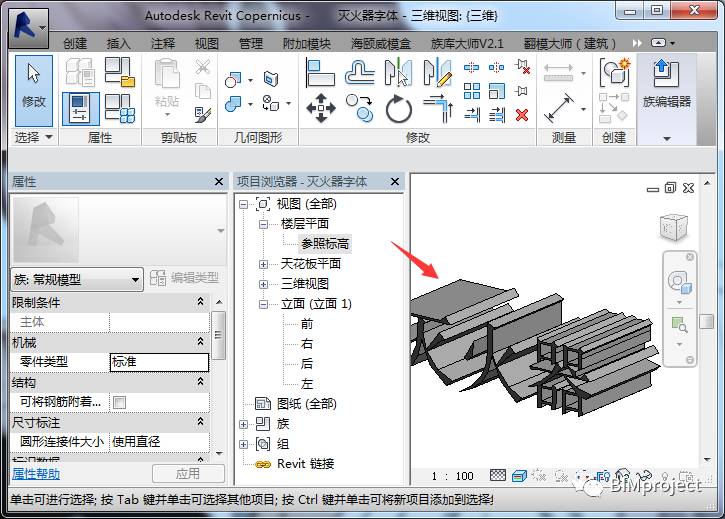This screenshot has width=725, height=519.
Task: Click the red X Delete icon
Action: pos(522,115)
